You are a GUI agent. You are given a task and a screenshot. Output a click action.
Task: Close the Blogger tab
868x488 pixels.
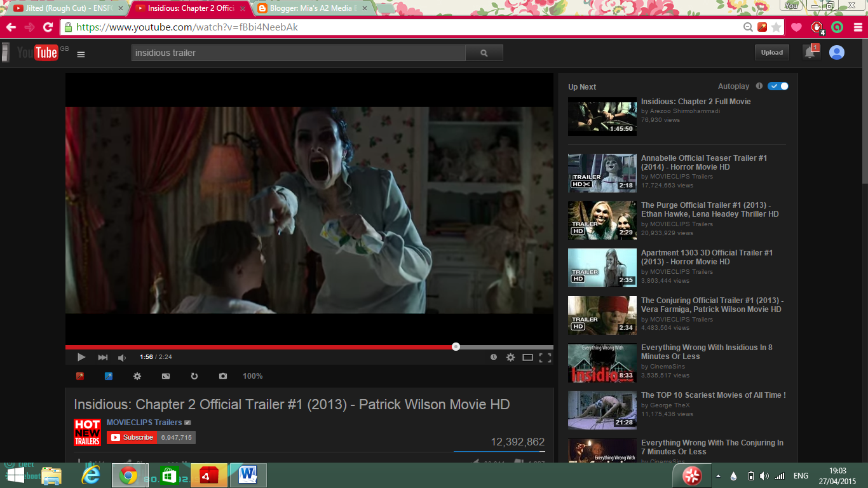tap(365, 8)
